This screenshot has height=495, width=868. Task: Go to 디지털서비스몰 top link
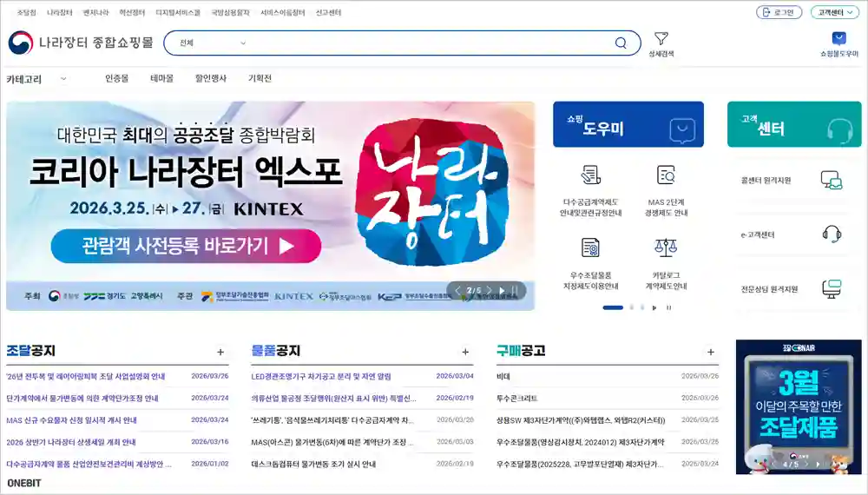point(178,12)
